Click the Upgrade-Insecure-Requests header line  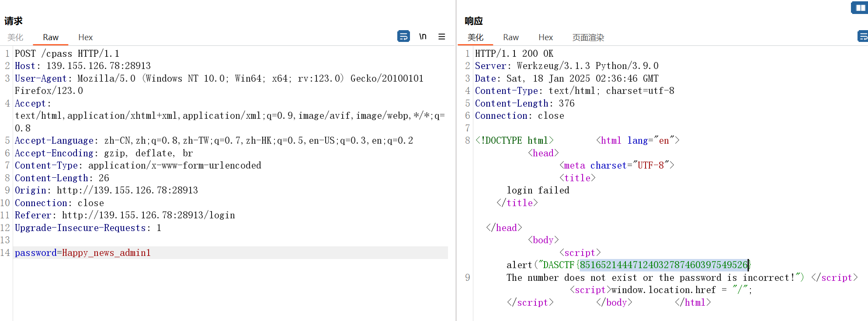[88, 228]
